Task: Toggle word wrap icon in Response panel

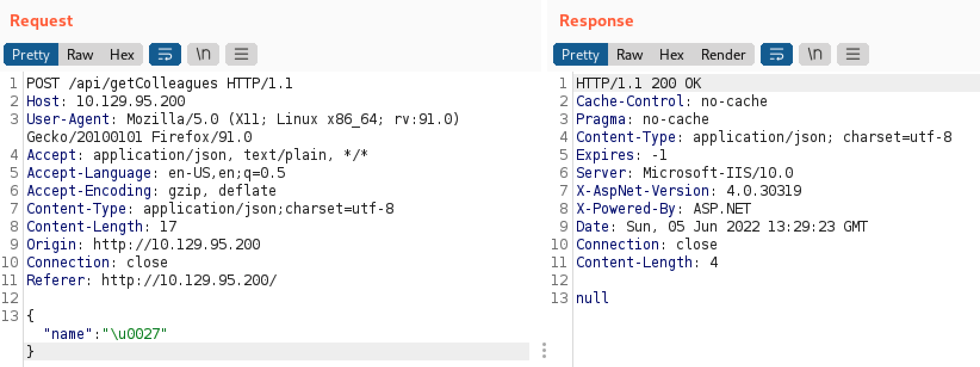Action: [x=776, y=54]
